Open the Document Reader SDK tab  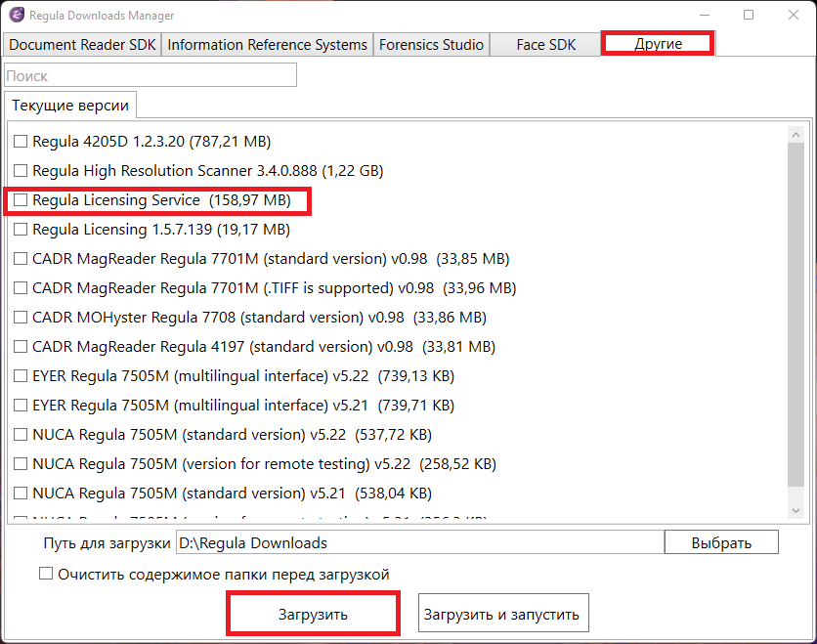tap(82, 45)
